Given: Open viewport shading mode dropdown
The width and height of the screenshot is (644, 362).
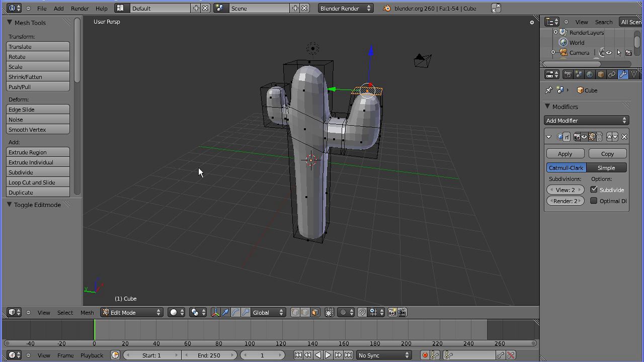Looking at the screenshot, I should coord(177,313).
